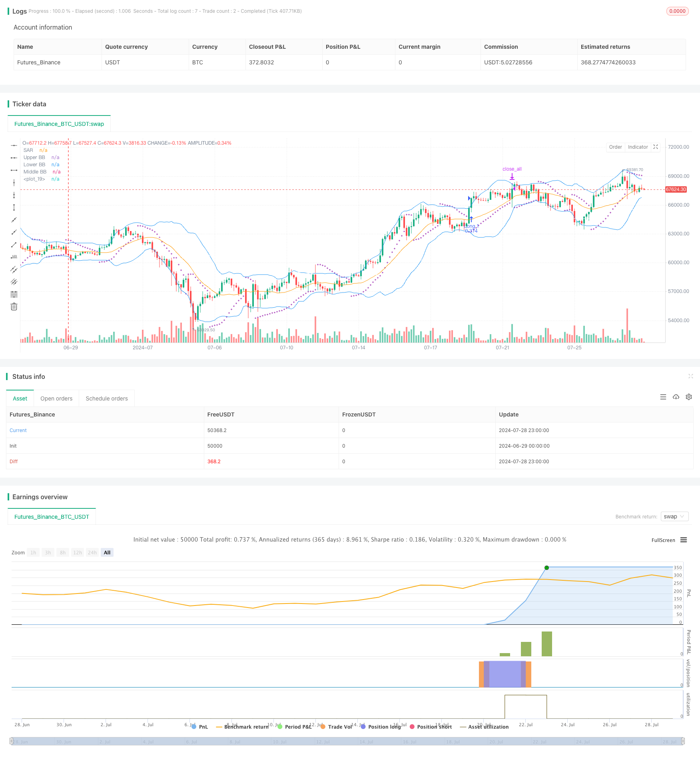Click the Init FreeUSDT value 50000
The width and height of the screenshot is (700, 757).
[x=215, y=446]
